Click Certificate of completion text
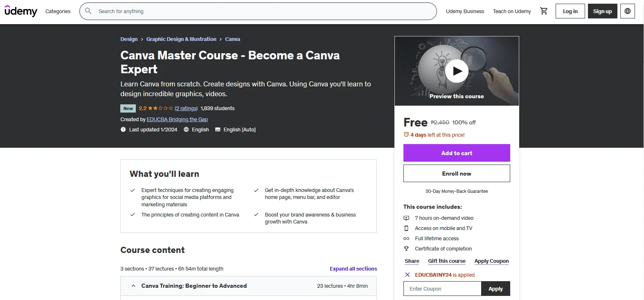 point(443,249)
